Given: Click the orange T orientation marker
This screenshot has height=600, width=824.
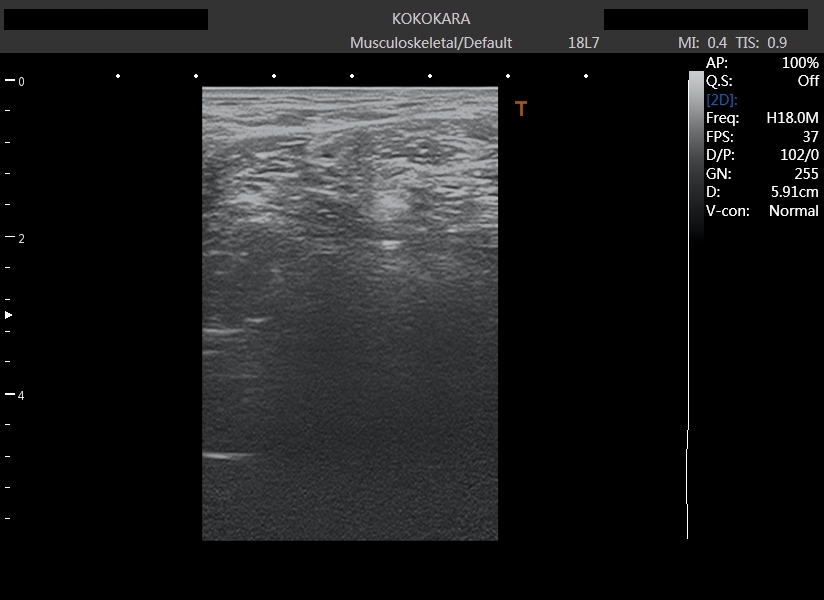Looking at the screenshot, I should 520,110.
